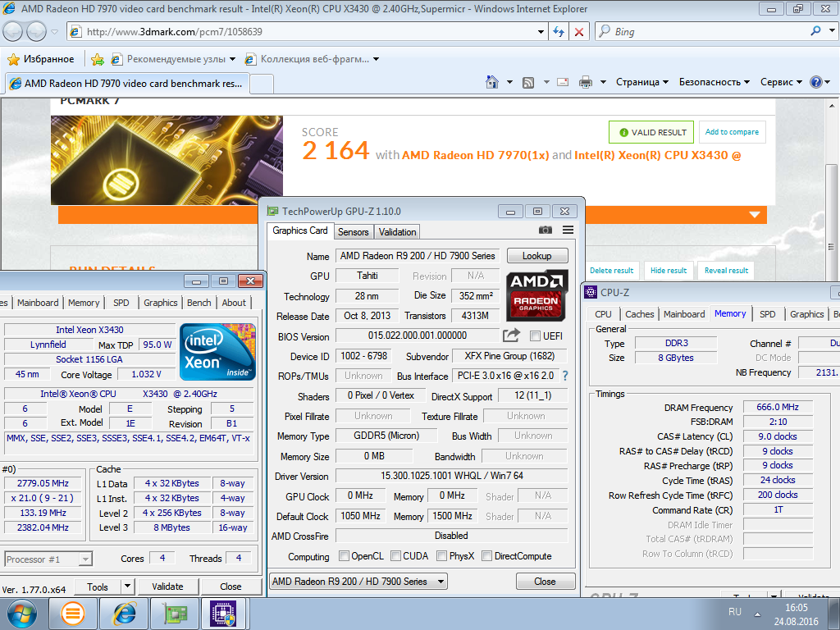
Task: Click IE Back navigation button
Action: click(13, 32)
